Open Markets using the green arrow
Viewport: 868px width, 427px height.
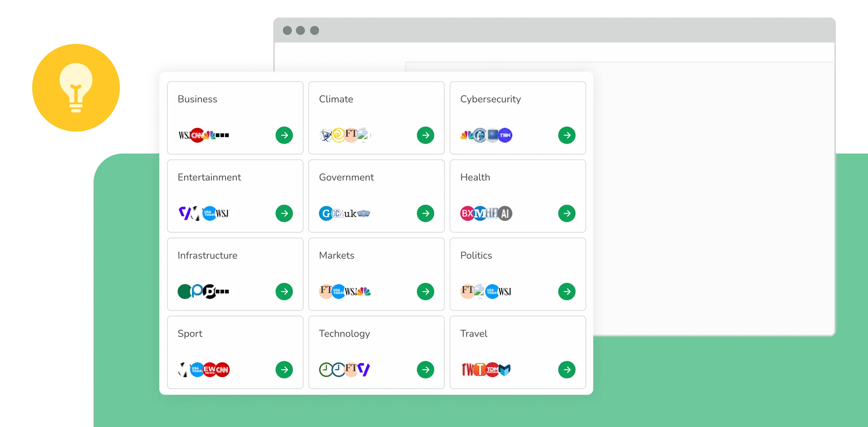point(425,291)
